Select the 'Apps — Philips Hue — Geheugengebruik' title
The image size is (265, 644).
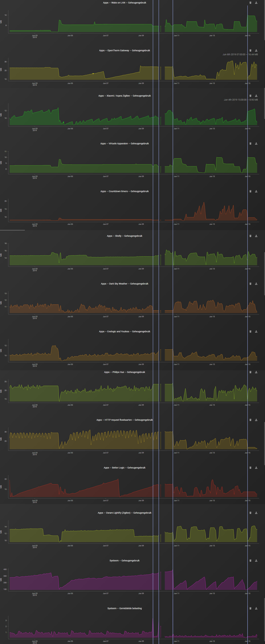[x=125, y=372]
